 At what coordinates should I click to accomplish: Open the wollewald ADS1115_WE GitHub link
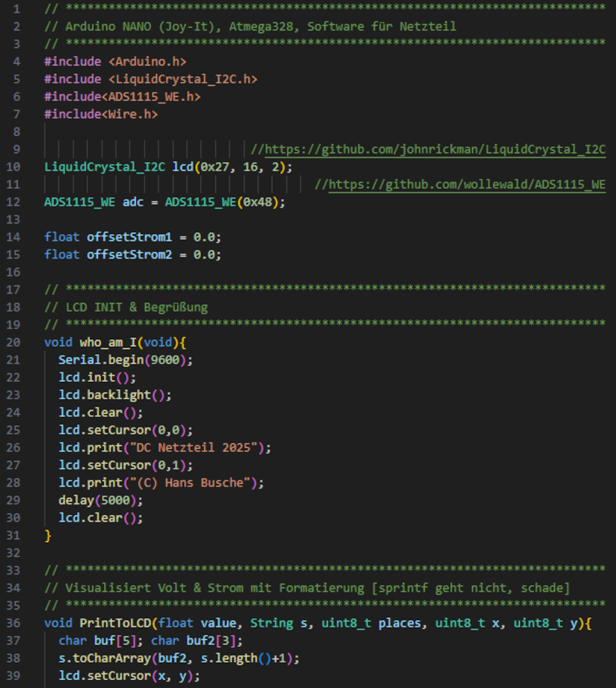(467, 185)
